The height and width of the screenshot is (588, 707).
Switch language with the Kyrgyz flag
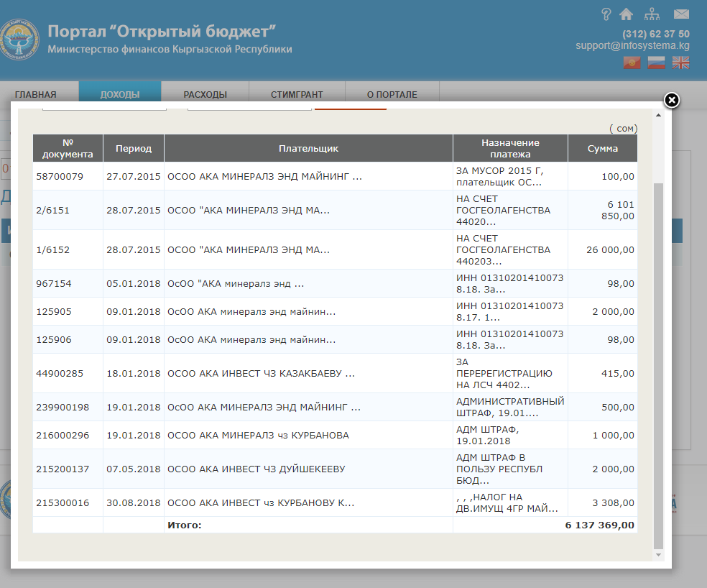[x=632, y=63]
